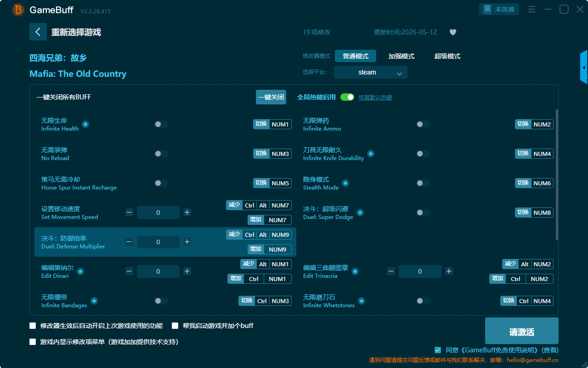Disable the 全局热键启用 global hotkey switch
The height and width of the screenshot is (368, 588).
(x=347, y=97)
